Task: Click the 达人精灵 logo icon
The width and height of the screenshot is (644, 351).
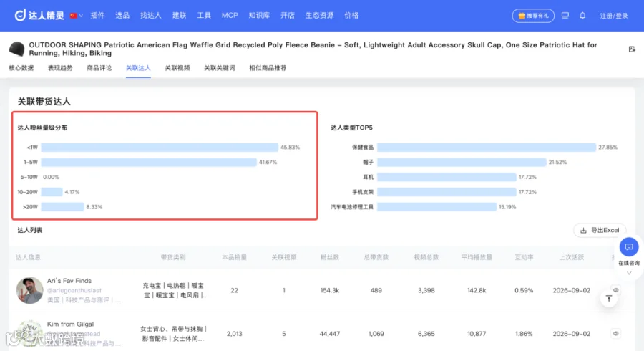Action: point(20,15)
